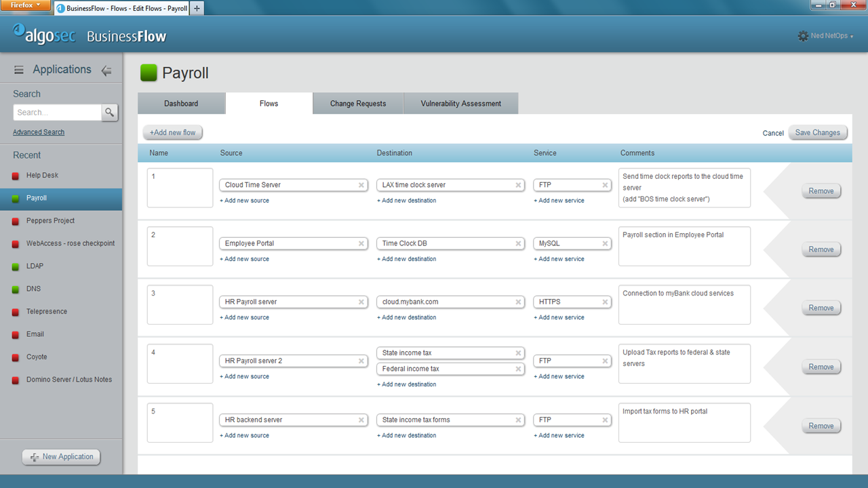Open the Change Requests tab
868x488 pixels.
(358, 104)
